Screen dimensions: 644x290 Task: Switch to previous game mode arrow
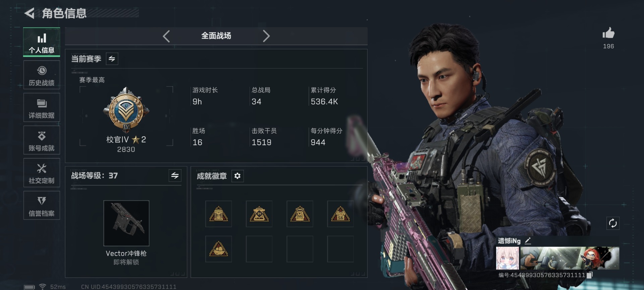pyautogui.click(x=166, y=36)
